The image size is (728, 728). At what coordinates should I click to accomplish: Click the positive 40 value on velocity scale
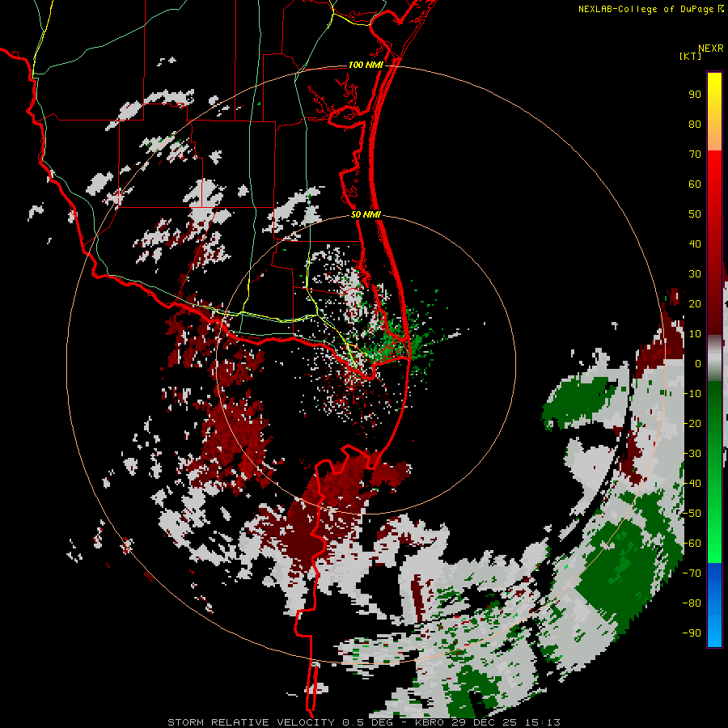695,244
